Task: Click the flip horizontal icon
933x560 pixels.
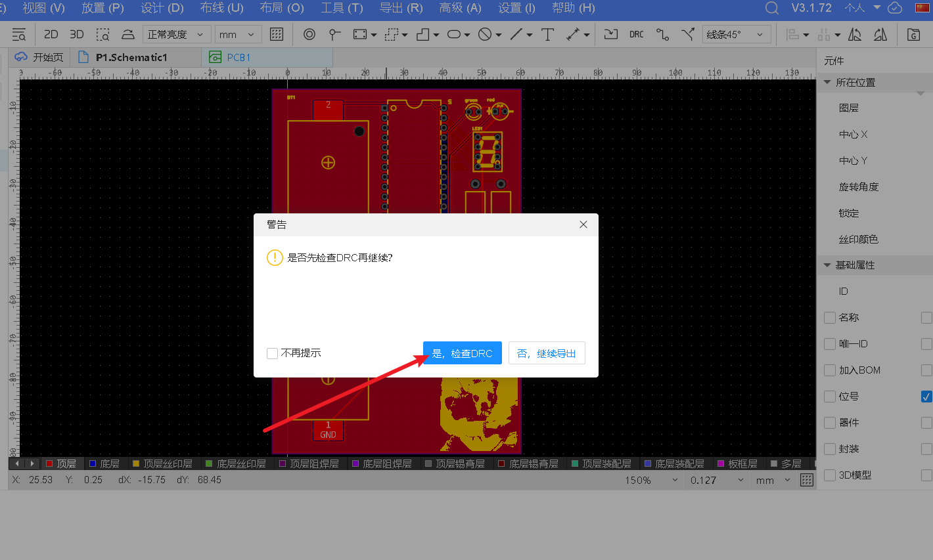Action: (x=855, y=34)
